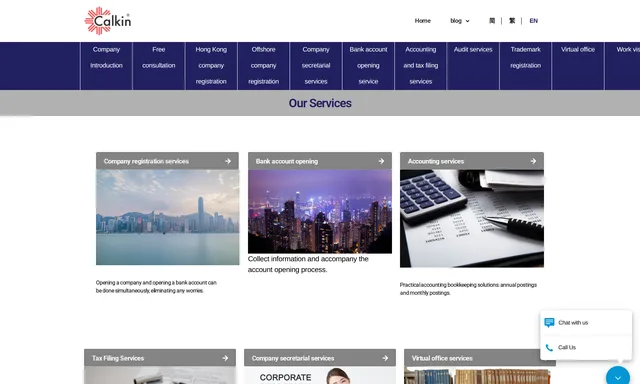Go to the Home page

coord(422,21)
